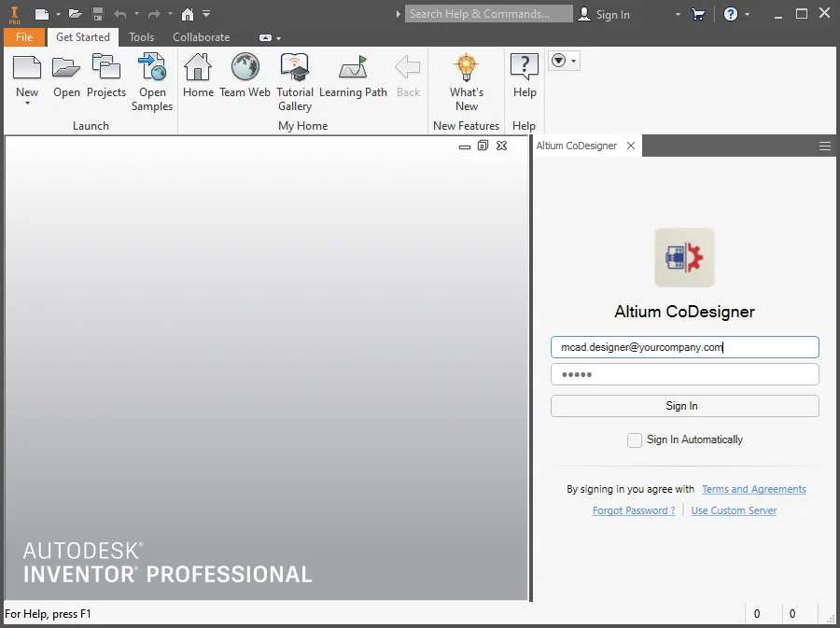Click the Use Custom Server link
The width and height of the screenshot is (840, 628).
(x=734, y=510)
